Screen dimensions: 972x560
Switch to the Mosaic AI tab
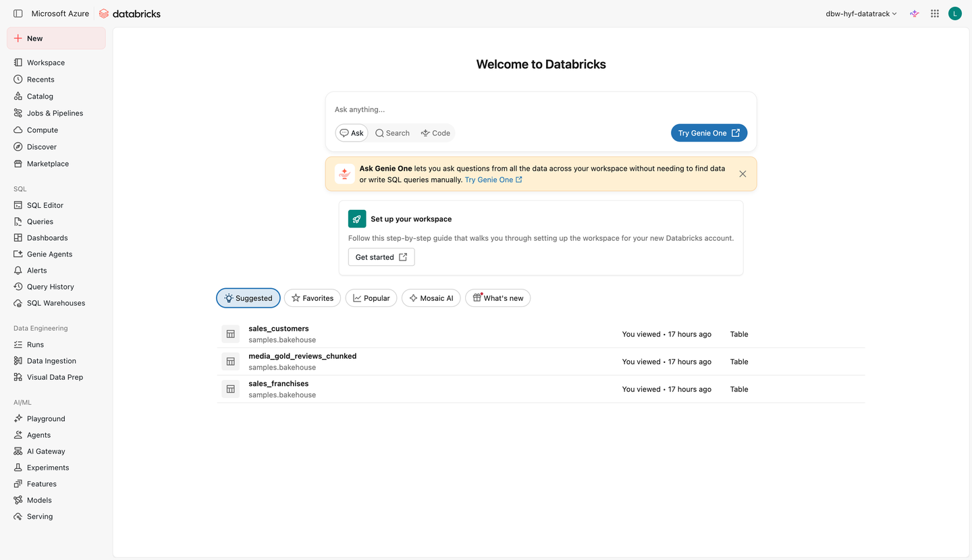pos(431,298)
